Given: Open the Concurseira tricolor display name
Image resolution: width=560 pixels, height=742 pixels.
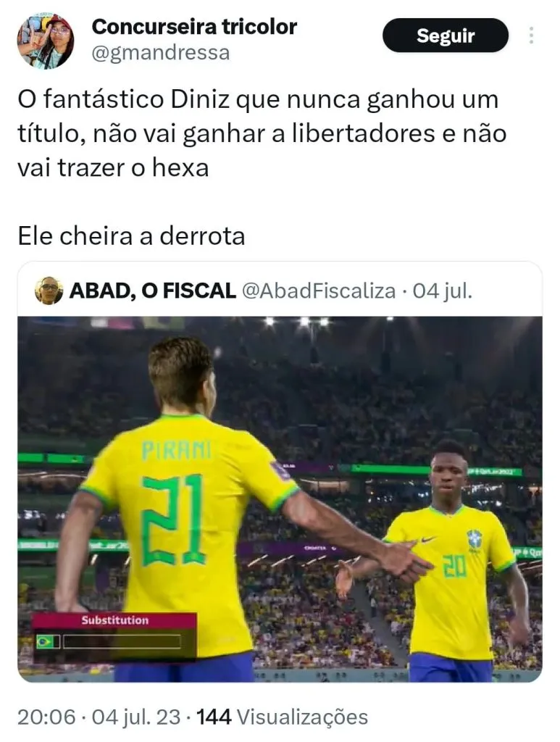Looking at the screenshot, I should click(194, 27).
